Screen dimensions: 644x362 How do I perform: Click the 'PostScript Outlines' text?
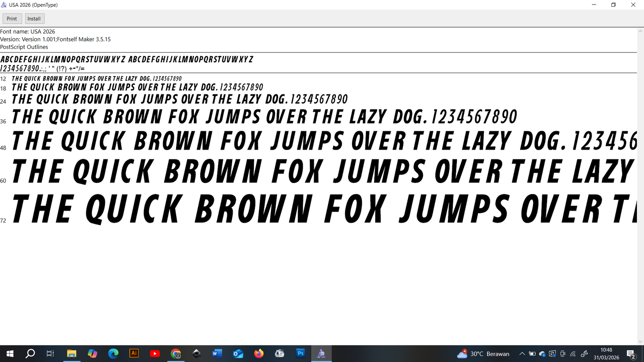click(24, 47)
